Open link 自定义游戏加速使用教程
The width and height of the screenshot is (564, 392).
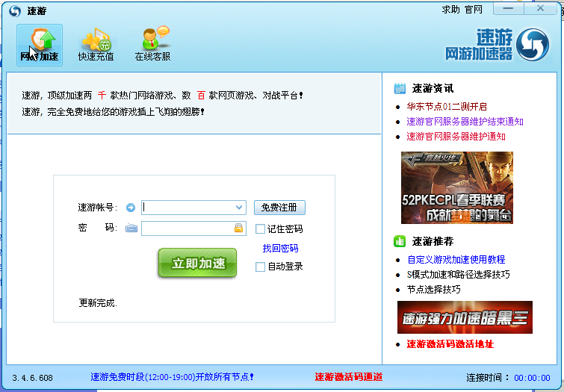coord(456,259)
